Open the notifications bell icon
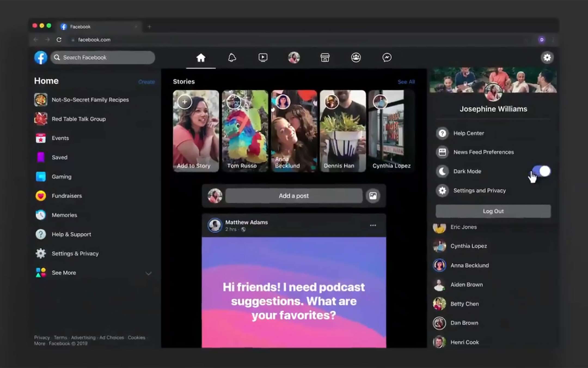588x368 pixels. point(232,58)
